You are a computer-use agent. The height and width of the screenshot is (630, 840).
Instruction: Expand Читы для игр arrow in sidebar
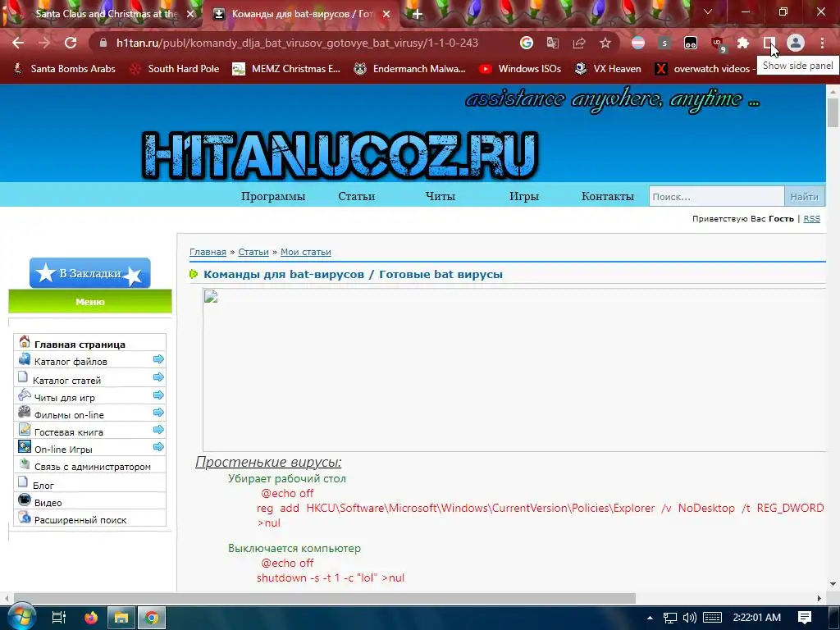click(158, 395)
